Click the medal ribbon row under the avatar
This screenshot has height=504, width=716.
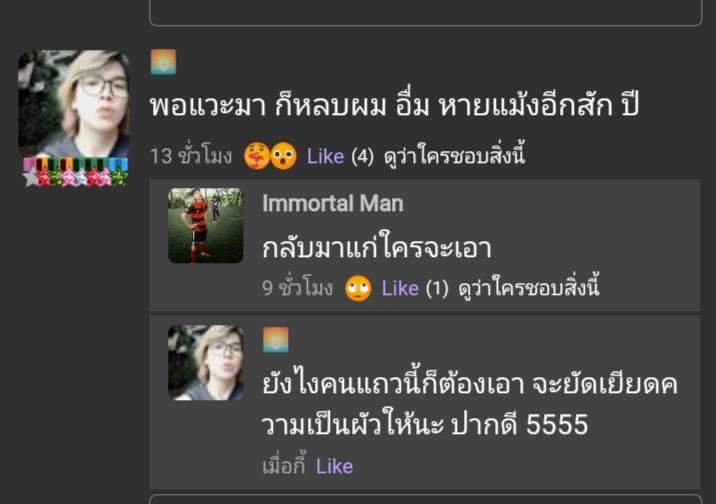pyautogui.click(x=76, y=173)
